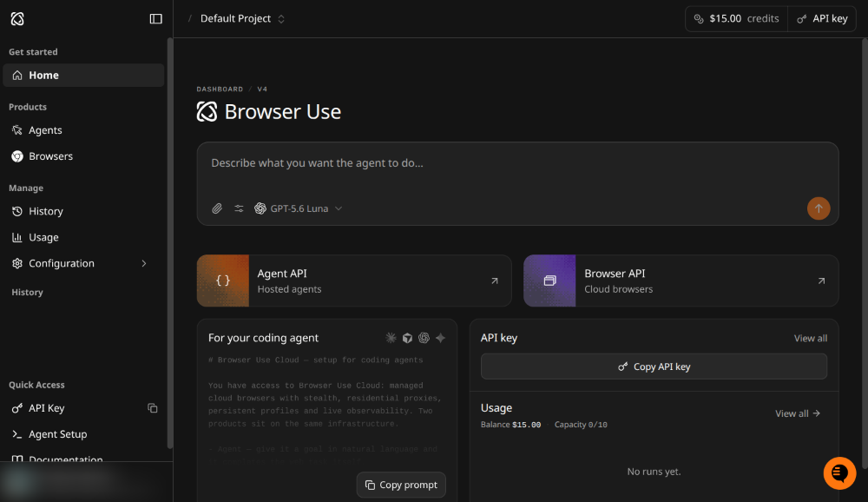The height and width of the screenshot is (502, 868).
Task: Click the Balance $15.00 text
Action: pyautogui.click(x=510, y=425)
